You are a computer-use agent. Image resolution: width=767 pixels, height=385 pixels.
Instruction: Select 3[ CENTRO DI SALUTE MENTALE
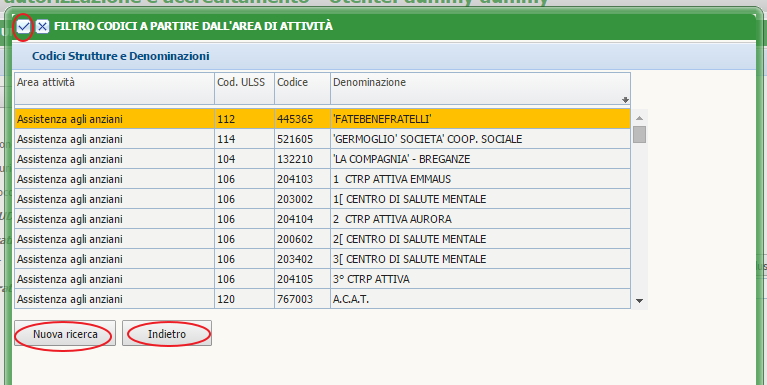[x=322, y=259]
